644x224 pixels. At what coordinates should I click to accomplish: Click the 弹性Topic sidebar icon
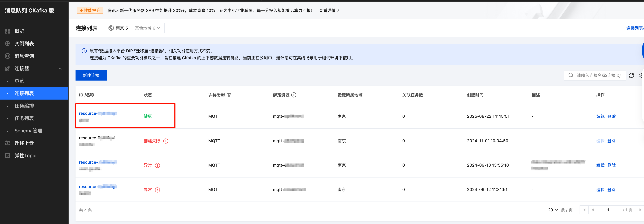[7, 156]
